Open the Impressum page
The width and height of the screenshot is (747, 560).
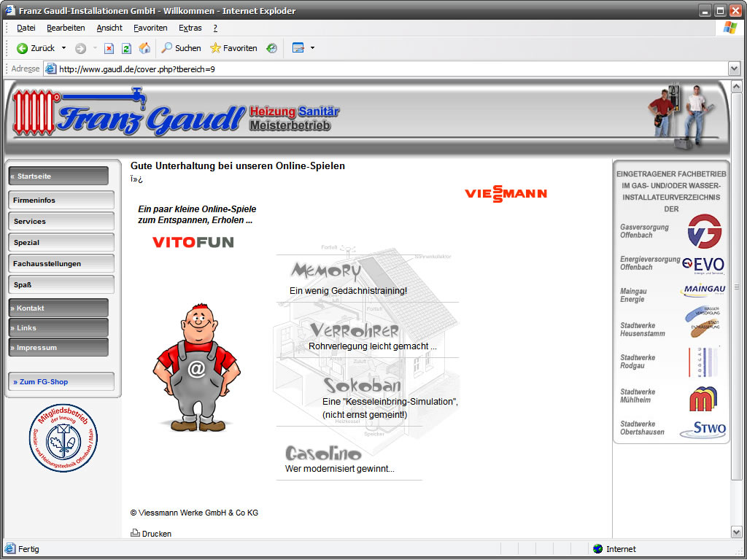[58, 348]
